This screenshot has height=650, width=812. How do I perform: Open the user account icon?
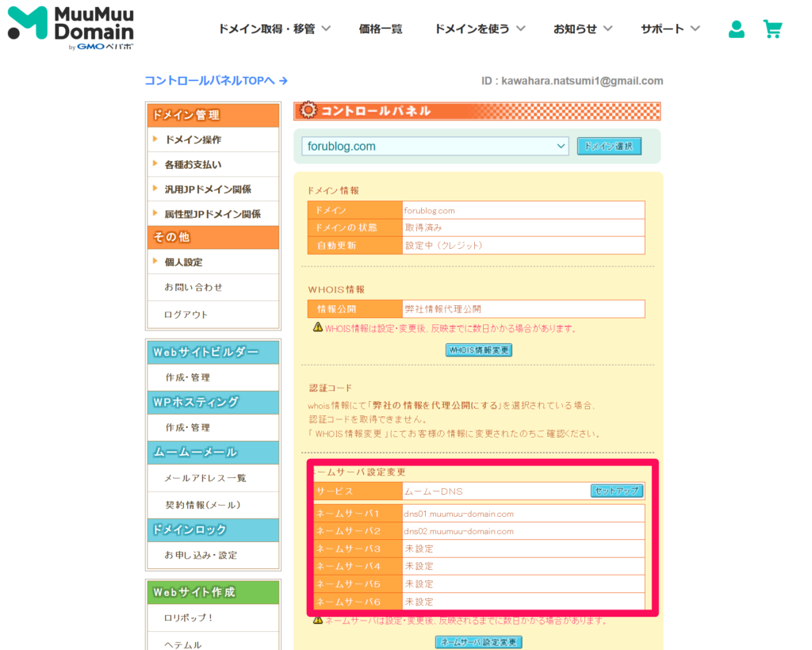click(736, 29)
